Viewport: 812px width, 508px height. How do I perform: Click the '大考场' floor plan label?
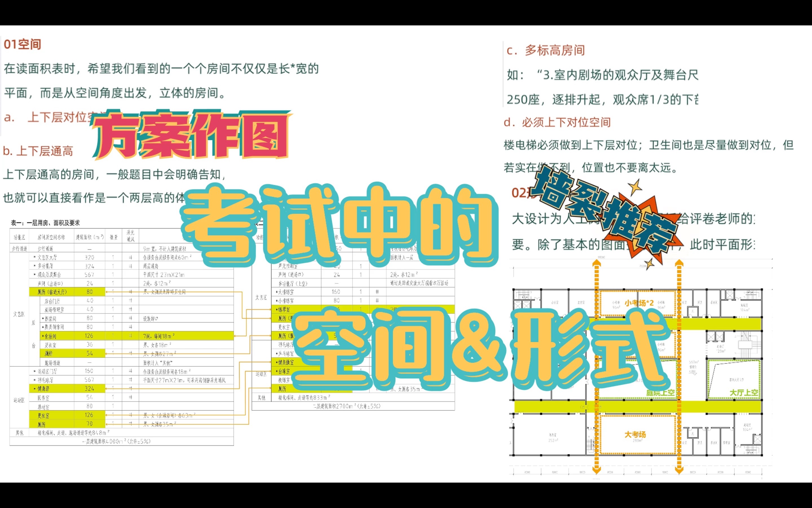click(x=635, y=434)
